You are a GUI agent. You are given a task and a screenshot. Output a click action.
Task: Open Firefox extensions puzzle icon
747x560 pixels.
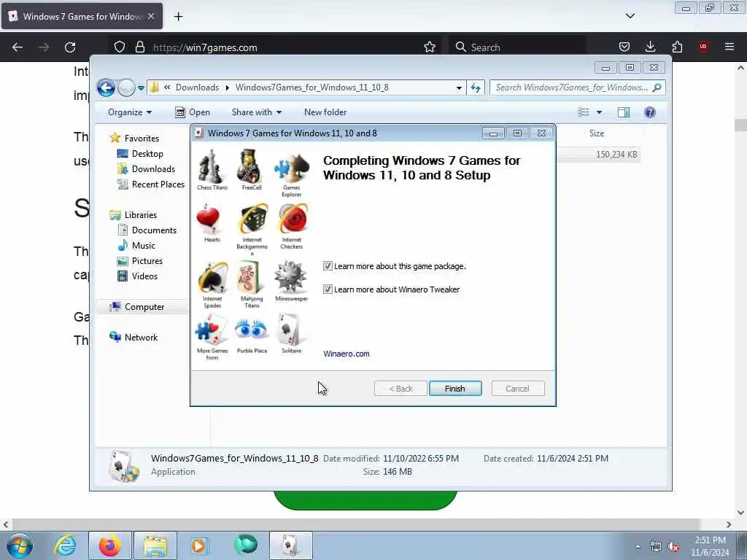click(x=677, y=47)
